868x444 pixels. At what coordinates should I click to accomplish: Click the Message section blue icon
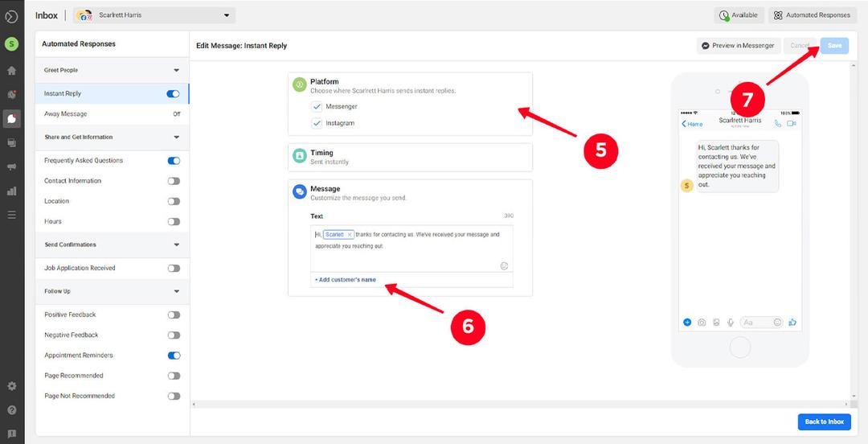pos(300,191)
